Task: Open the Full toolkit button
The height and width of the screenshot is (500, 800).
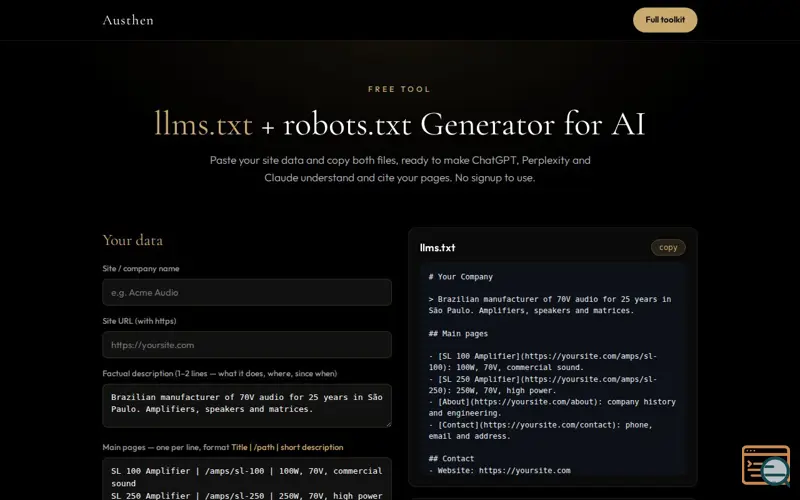Action: [x=665, y=20]
